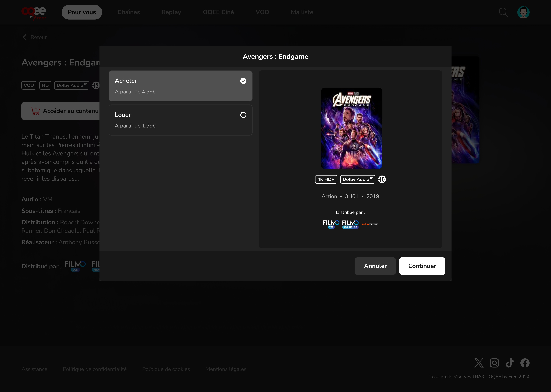The width and height of the screenshot is (551, 392).
Task: Open the Instagram icon in footer
Action: [494, 363]
